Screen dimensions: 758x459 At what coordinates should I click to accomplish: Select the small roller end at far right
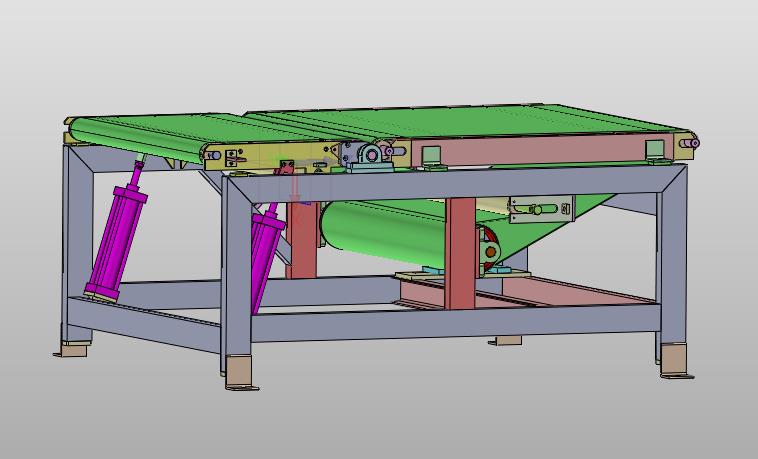(689, 144)
